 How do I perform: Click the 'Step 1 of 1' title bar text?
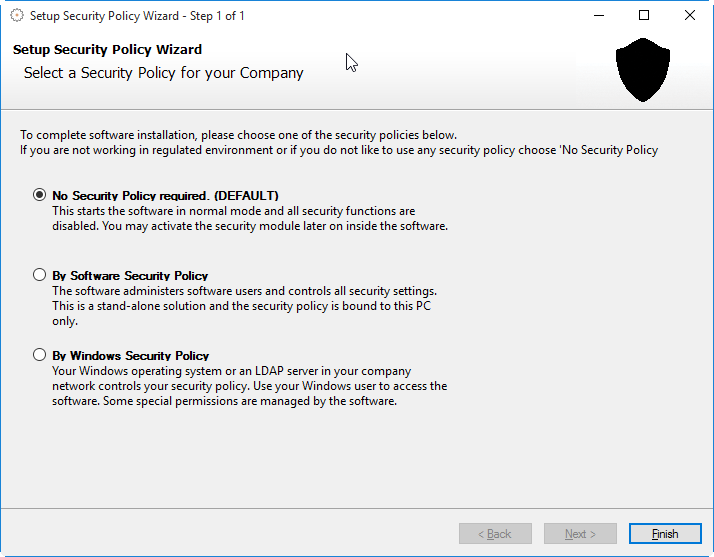[209, 16]
